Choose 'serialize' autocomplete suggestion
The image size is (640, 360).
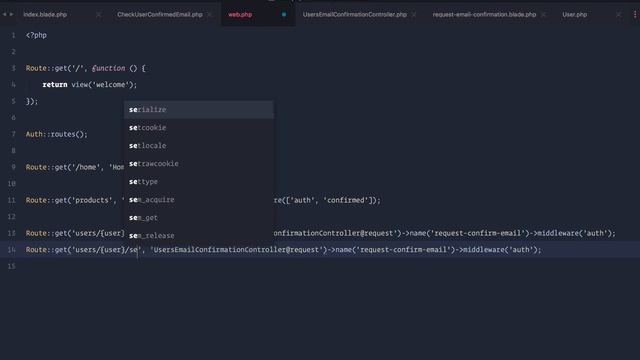(198, 110)
